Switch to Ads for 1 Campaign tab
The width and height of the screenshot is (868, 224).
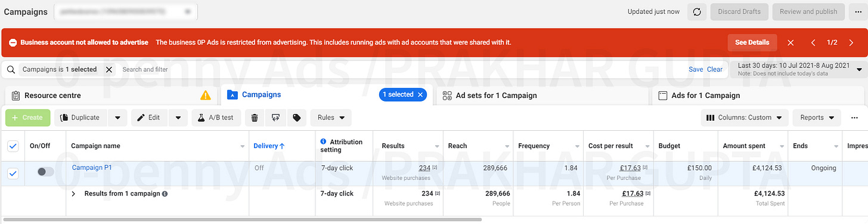[758, 96]
